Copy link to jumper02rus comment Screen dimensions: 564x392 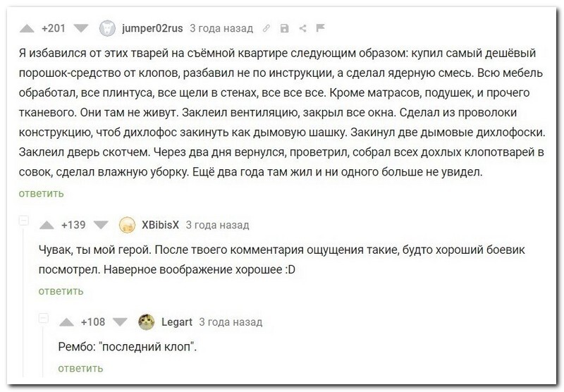coord(266,29)
